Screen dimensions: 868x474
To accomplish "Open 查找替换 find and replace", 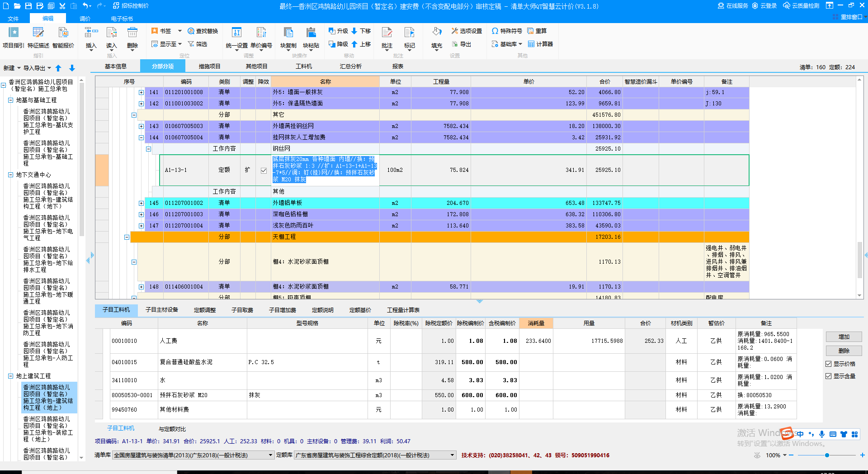I will pos(203,31).
